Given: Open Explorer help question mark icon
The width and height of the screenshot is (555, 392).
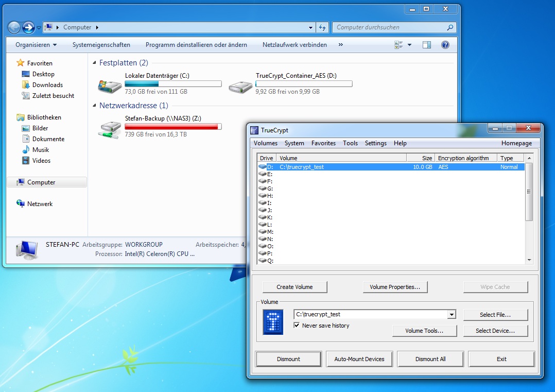Looking at the screenshot, I should 445,45.
